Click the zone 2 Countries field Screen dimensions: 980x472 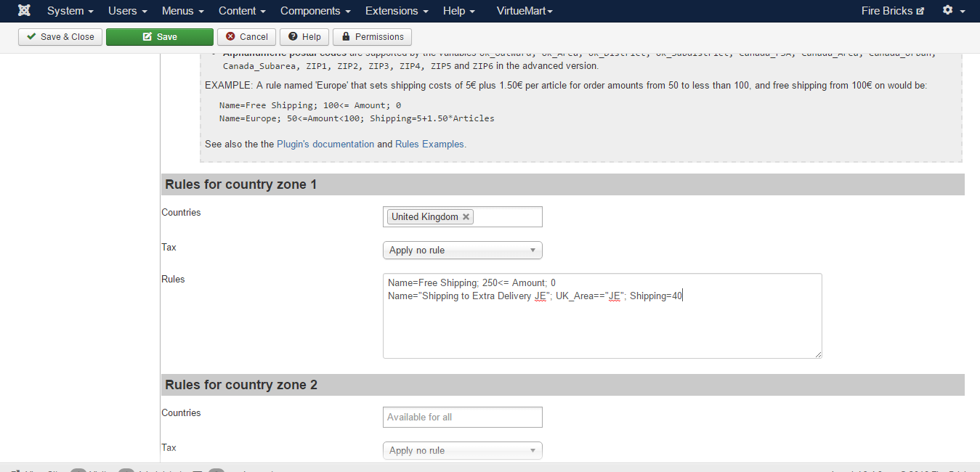pos(462,418)
